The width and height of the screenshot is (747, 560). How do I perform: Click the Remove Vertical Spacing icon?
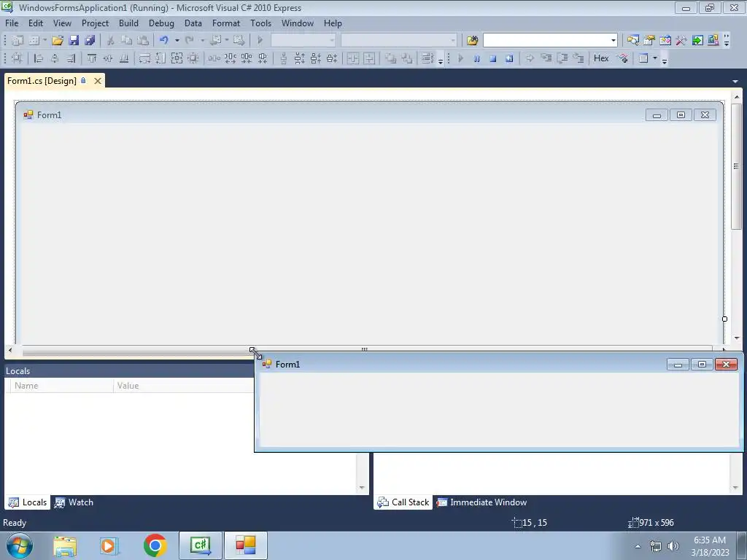pos(332,58)
